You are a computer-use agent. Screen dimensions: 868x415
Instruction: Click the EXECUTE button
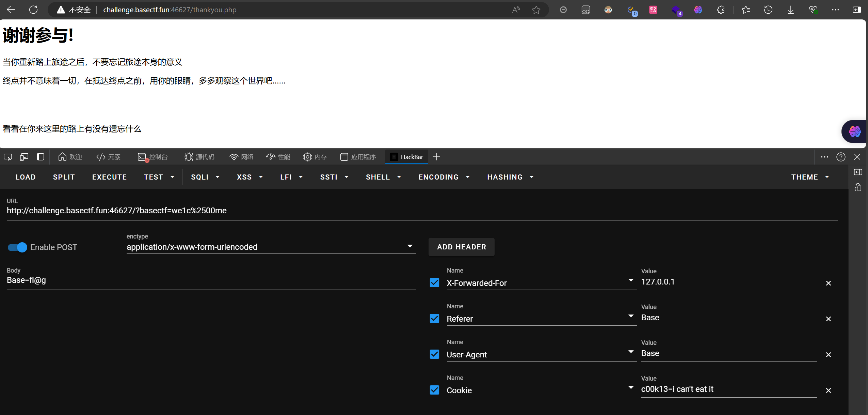point(109,177)
